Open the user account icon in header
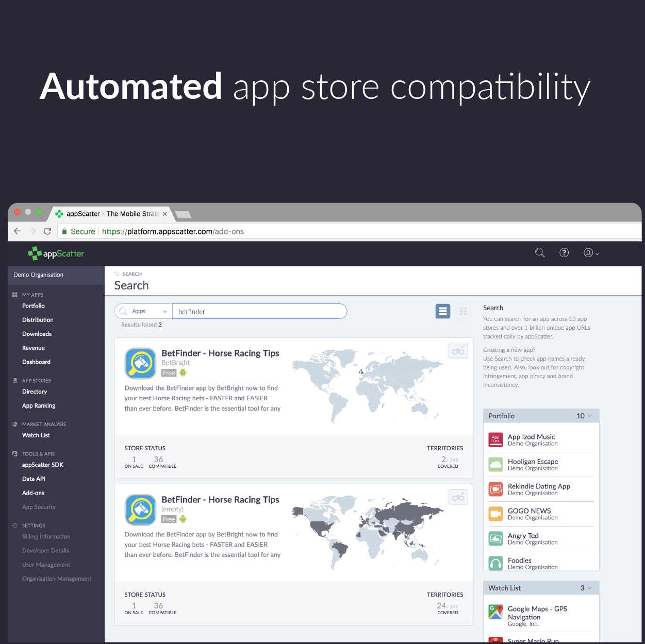This screenshot has height=644, width=645. (588, 252)
